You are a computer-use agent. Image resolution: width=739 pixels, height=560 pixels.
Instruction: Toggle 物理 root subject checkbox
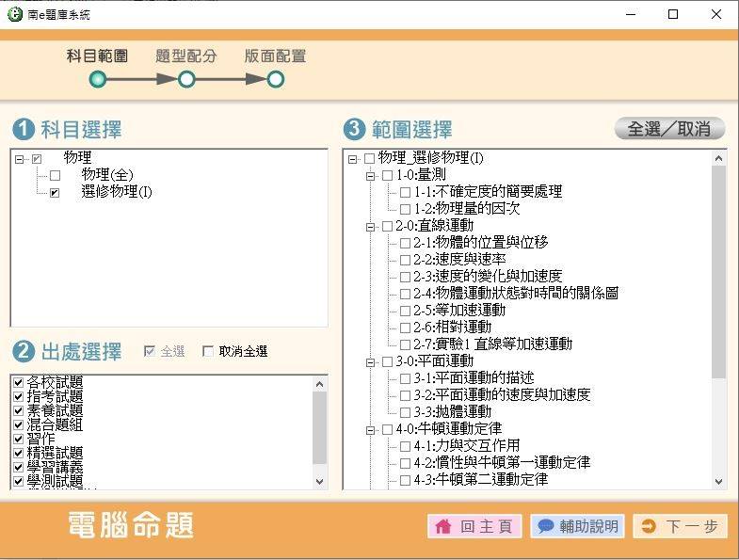pos(37,159)
